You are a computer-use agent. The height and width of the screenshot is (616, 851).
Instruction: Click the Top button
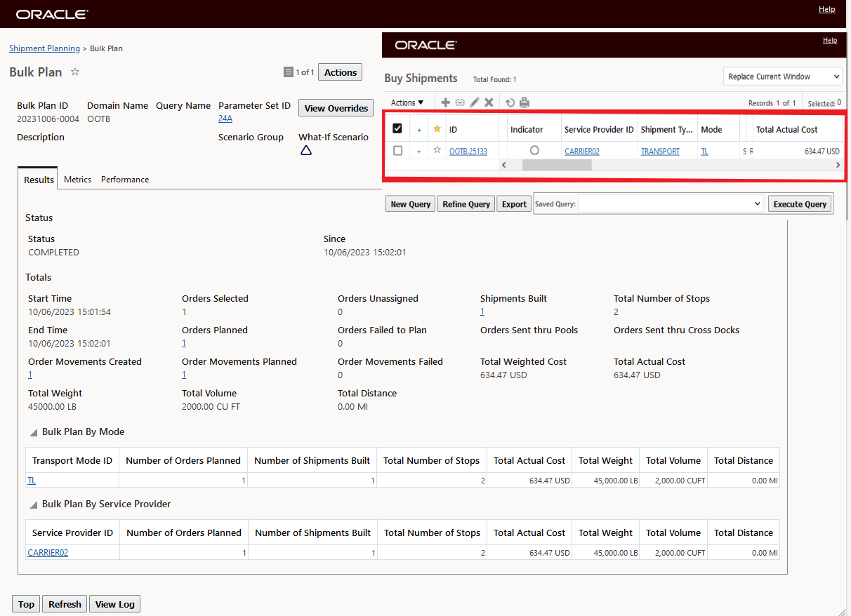pos(26,604)
